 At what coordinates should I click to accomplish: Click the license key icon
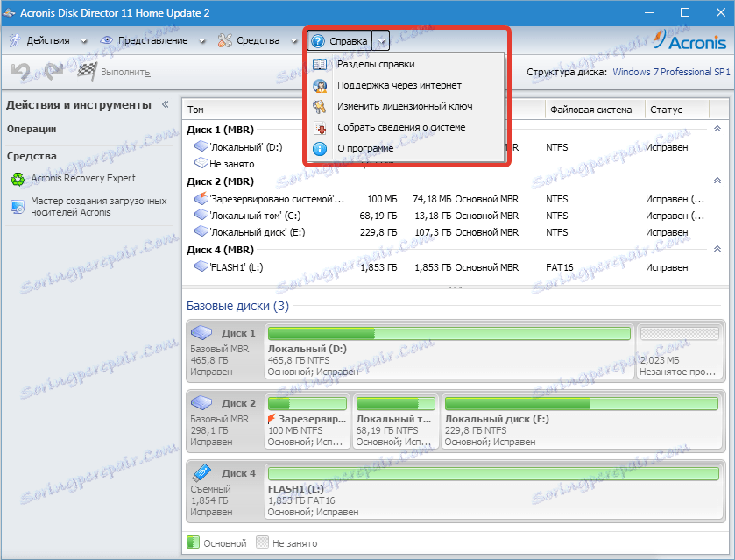point(320,106)
